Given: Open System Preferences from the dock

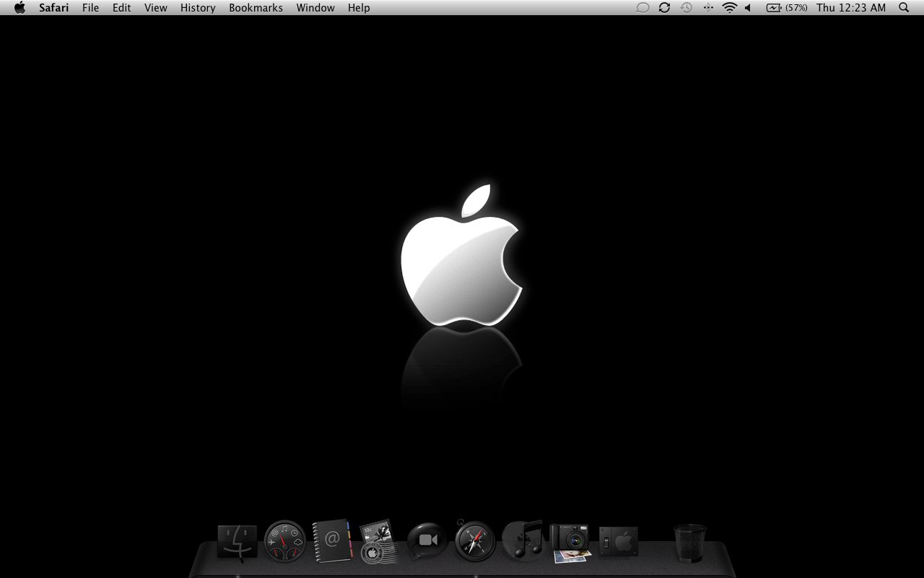Looking at the screenshot, I should click(x=619, y=541).
